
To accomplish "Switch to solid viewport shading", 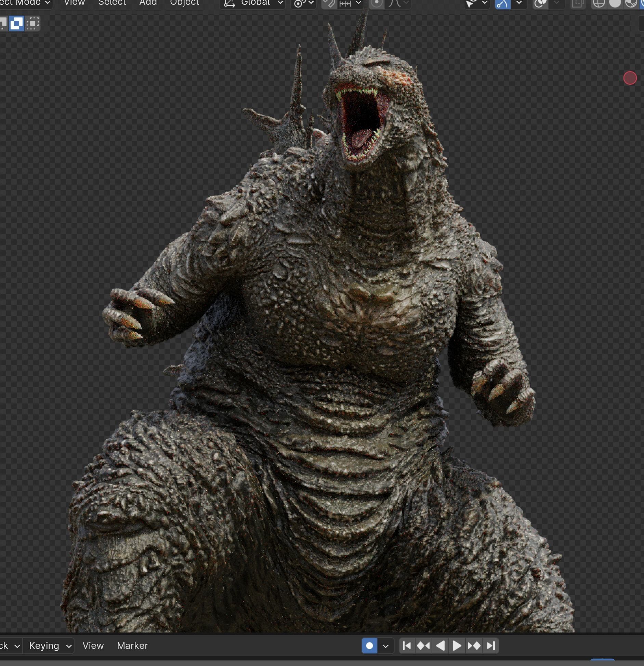I will (x=615, y=3).
